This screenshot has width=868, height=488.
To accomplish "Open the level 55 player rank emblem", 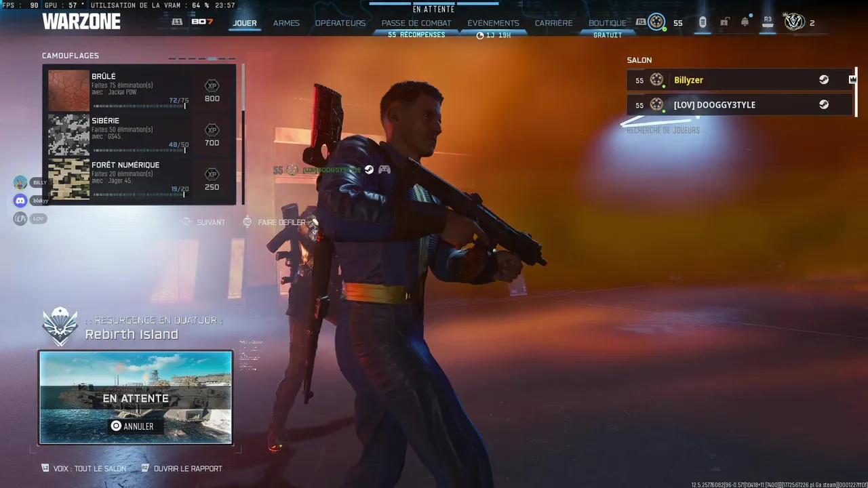I will click(x=656, y=22).
